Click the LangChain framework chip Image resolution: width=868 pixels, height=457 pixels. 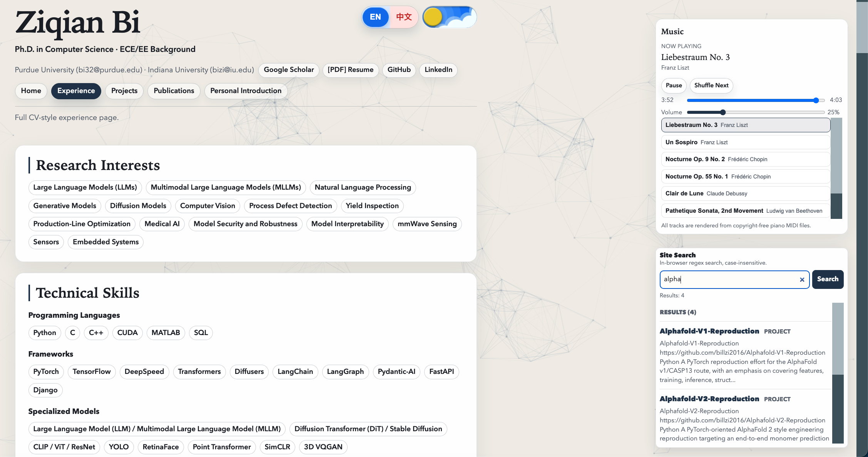295,372
